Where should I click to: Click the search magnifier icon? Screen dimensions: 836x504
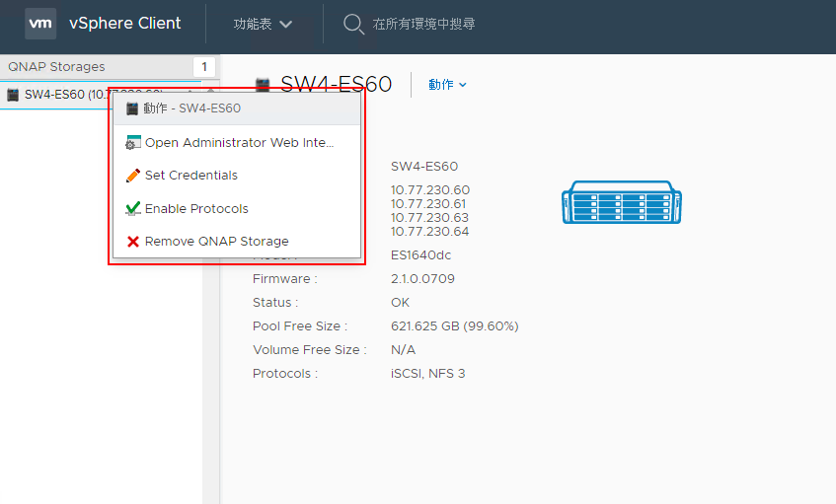pos(353,24)
